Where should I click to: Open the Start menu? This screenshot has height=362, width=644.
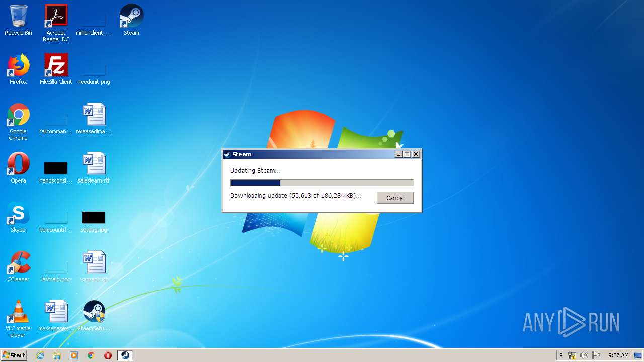point(14,355)
